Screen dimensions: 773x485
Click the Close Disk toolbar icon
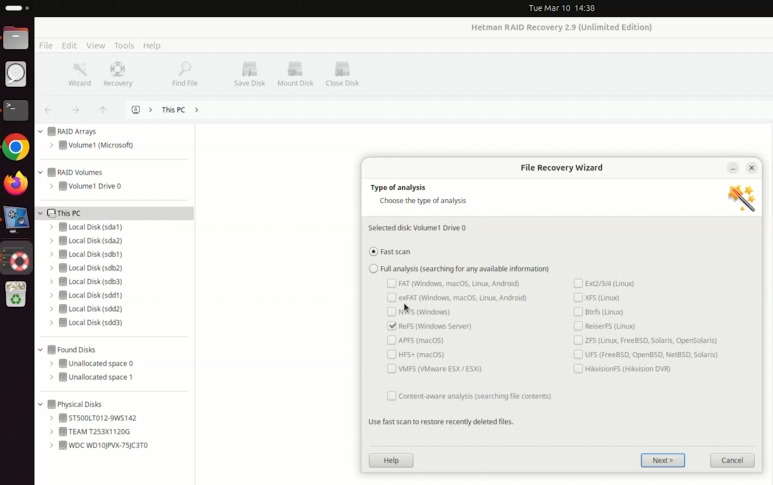[x=342, y=74]
